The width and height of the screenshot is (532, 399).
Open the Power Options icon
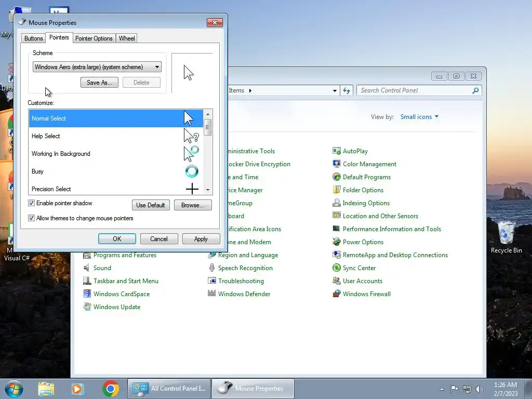pos(336,242)
